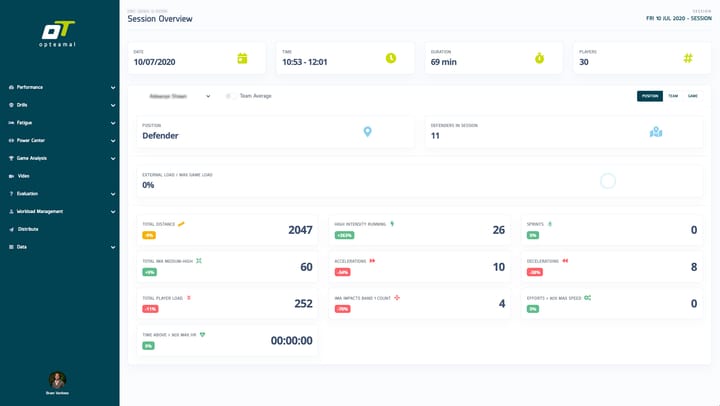Viewport: 720px width, 406px height.
Task: Click the clock icon in Time card
Action: tap(391, 59)
